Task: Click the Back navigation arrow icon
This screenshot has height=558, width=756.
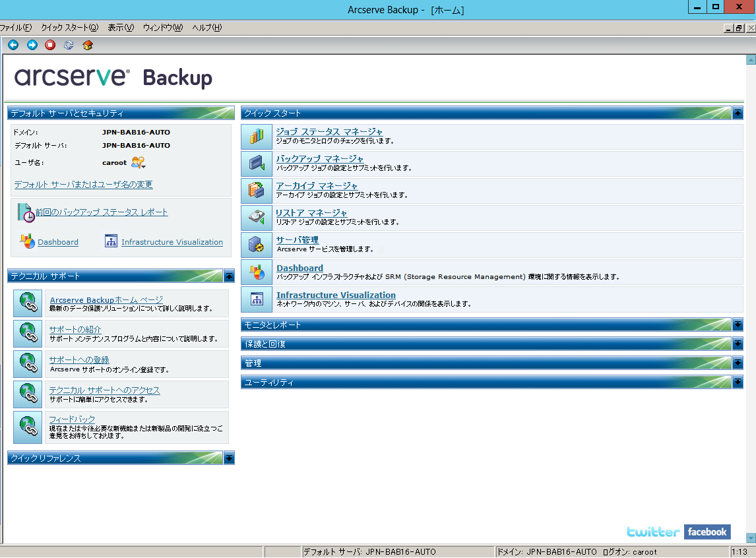Action: tap(13, 45)
